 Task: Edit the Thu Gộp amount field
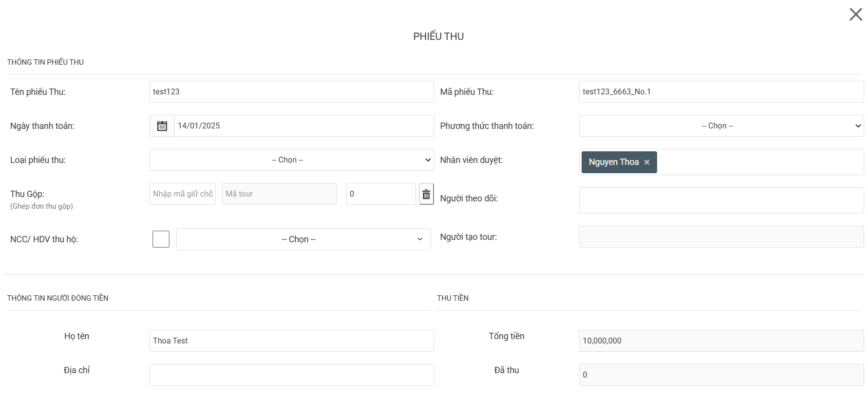(381, 194)
